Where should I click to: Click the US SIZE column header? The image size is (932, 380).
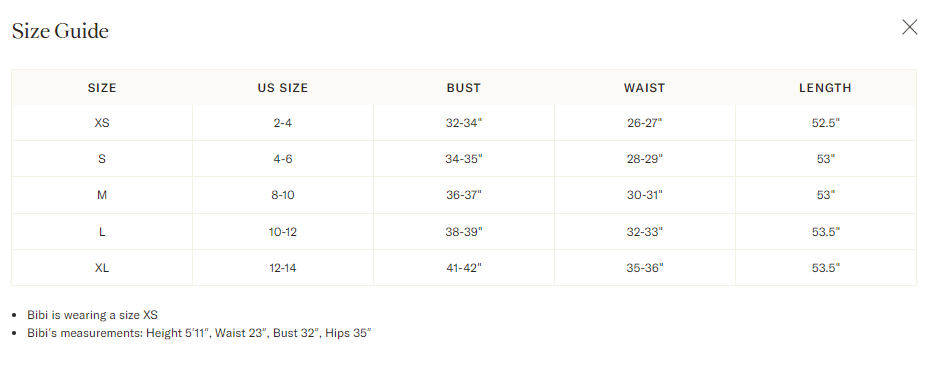point(282,88)
